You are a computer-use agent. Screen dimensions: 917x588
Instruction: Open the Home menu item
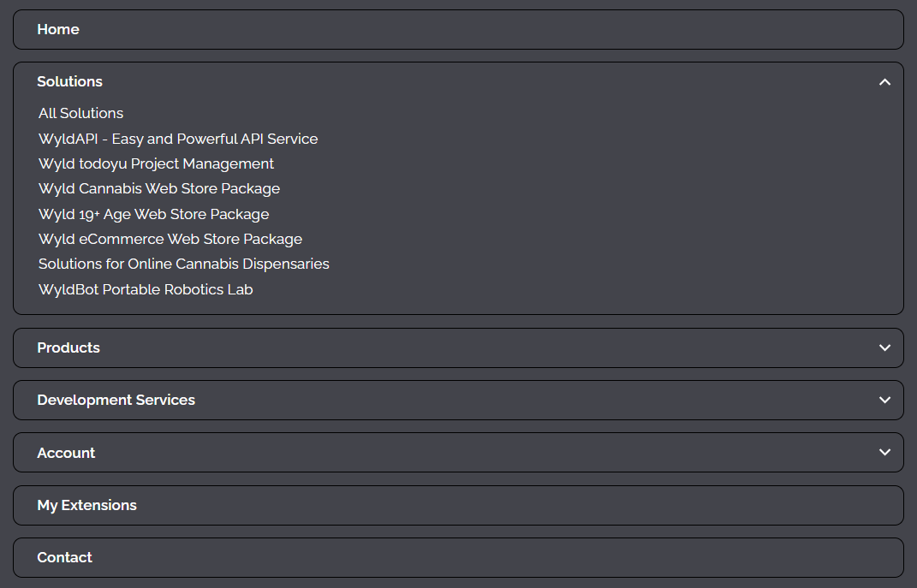(58, 29)
